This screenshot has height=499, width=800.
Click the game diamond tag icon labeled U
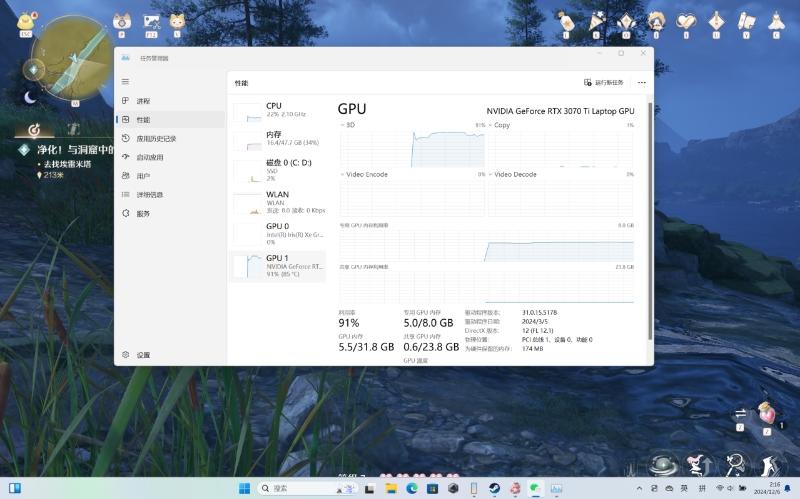click(x=716, y=21)
